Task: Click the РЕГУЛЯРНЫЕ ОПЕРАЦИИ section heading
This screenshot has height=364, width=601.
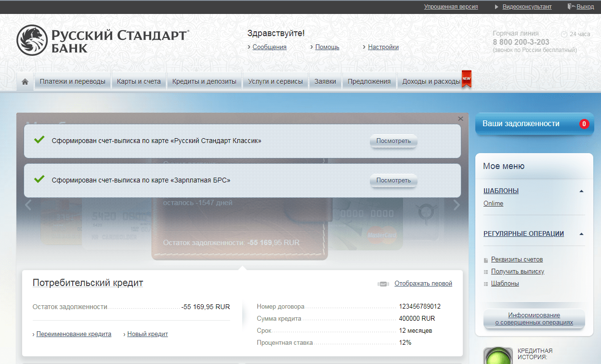Action: click(x=523, y=234)
